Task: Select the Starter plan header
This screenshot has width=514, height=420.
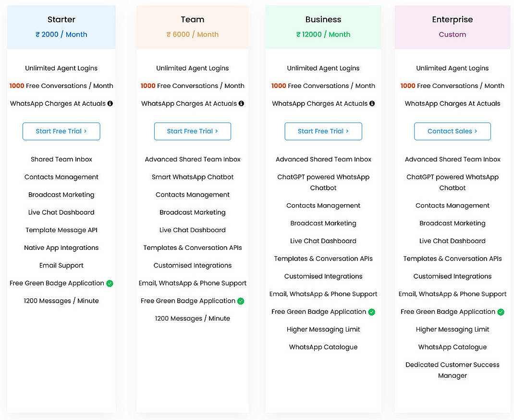Action: click(x=61, y=19)
